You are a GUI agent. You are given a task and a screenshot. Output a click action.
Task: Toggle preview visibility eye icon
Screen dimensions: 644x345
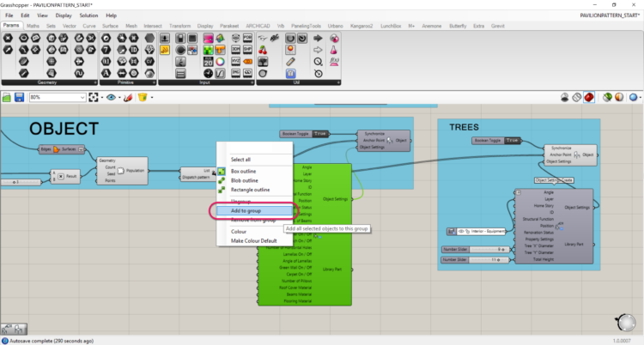(111, 98)
